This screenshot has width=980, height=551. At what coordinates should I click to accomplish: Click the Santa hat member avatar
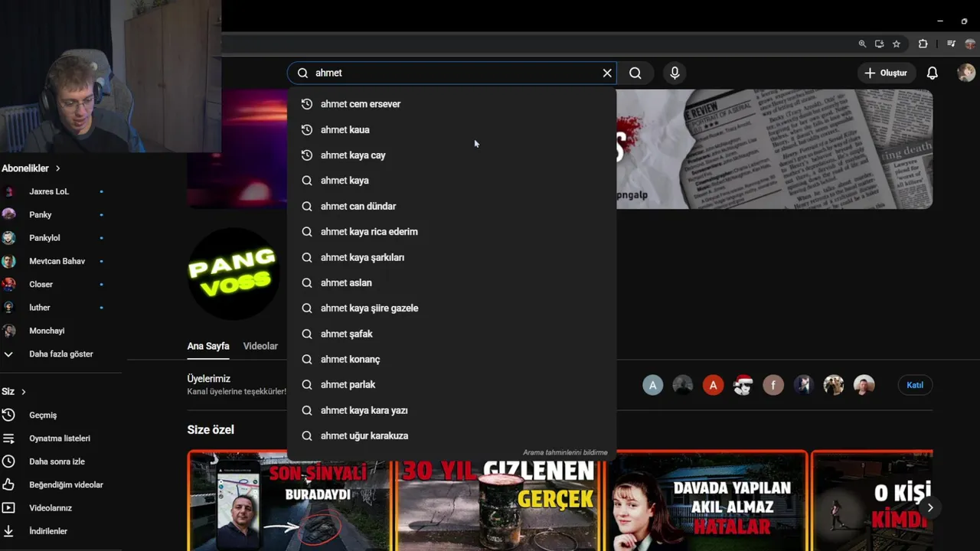pyautogui.click(x=743, y=385)
